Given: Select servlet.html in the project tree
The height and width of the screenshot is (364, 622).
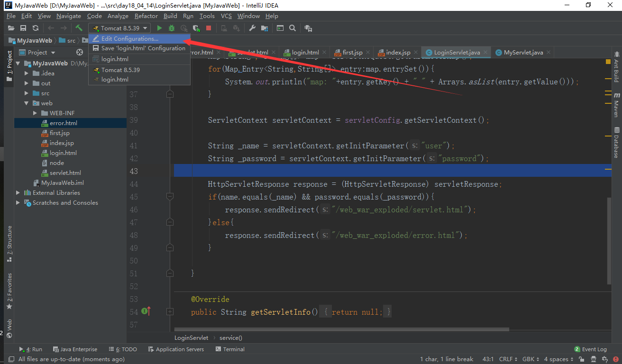Looking at the screenshot, I should [65, 173].
